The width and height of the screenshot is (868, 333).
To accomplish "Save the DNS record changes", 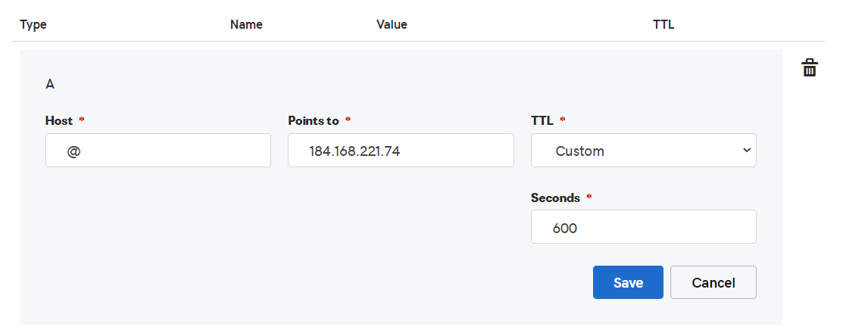I will click(628, 282).
